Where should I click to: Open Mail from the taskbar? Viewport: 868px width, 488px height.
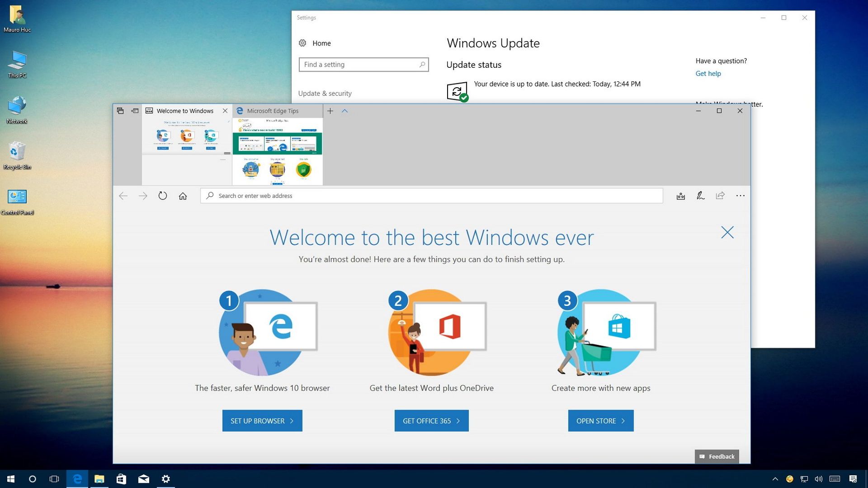[x=144, y=479]
